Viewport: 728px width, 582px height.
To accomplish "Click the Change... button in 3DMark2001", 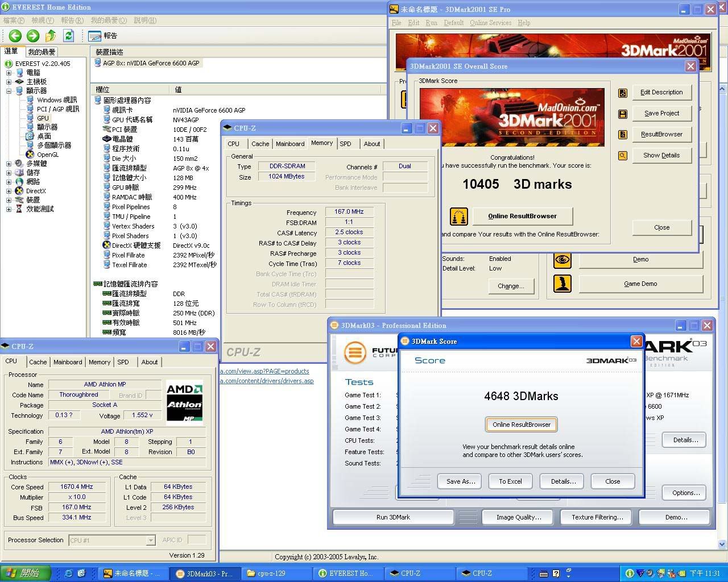I will (511, 286).
